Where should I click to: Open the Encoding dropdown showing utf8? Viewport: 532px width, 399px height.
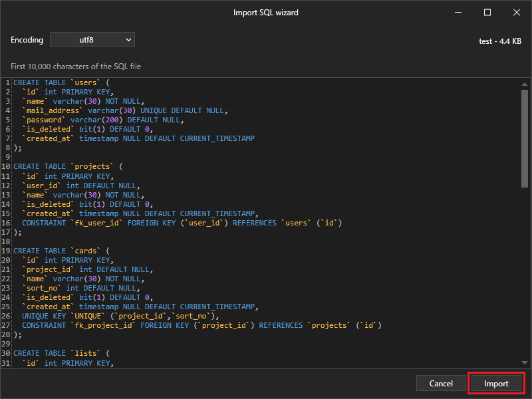coord(92,40)
